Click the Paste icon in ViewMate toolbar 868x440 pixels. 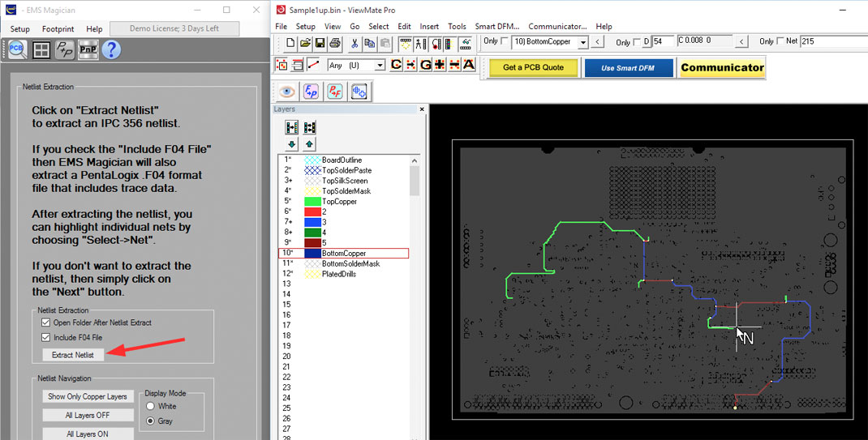pos(385,43)
